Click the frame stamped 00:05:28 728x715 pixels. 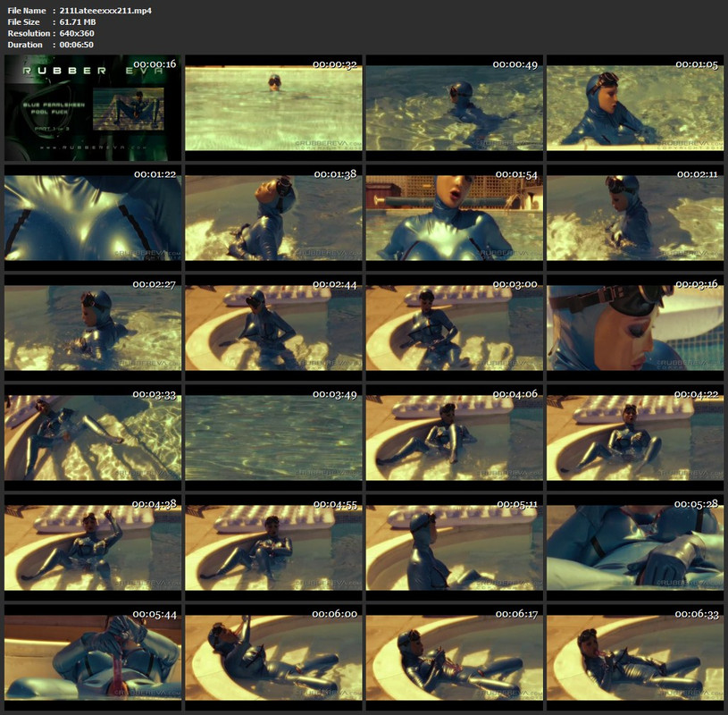[x=635, y=547]
